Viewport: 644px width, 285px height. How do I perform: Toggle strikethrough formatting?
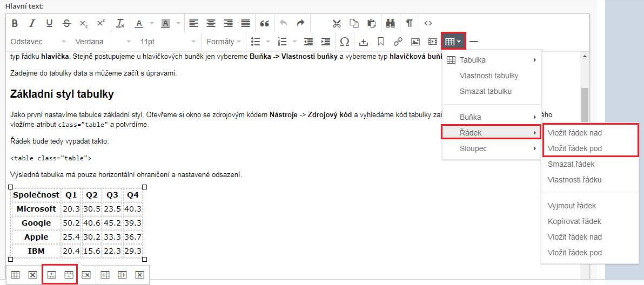click(66, 23)
